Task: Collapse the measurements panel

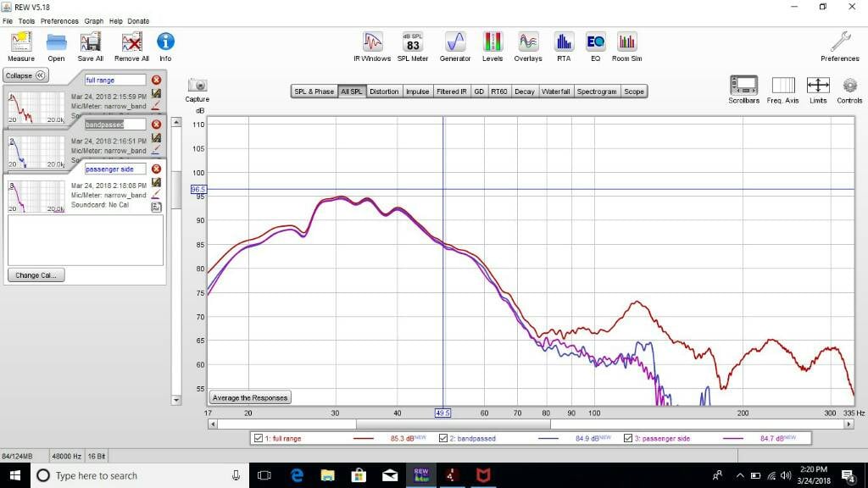Action: click(x=25, y=75)
